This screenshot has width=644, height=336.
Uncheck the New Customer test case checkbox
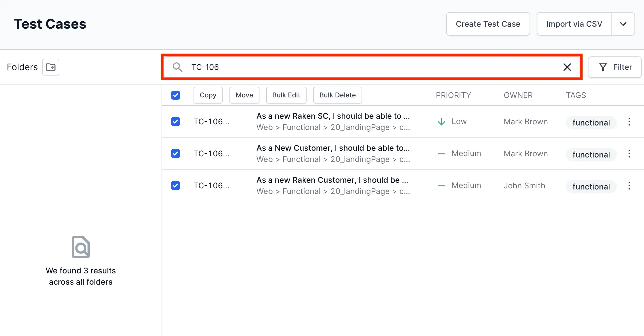[176, 154]
